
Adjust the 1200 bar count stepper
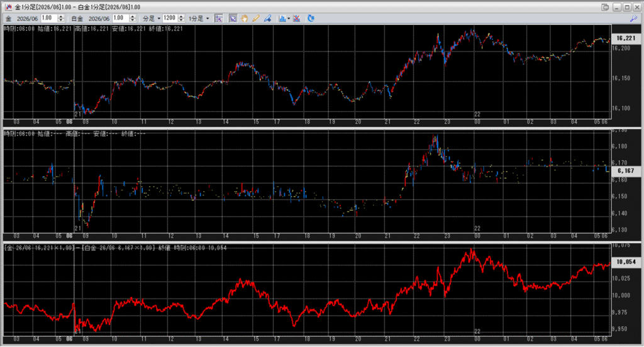click(181, 18)
